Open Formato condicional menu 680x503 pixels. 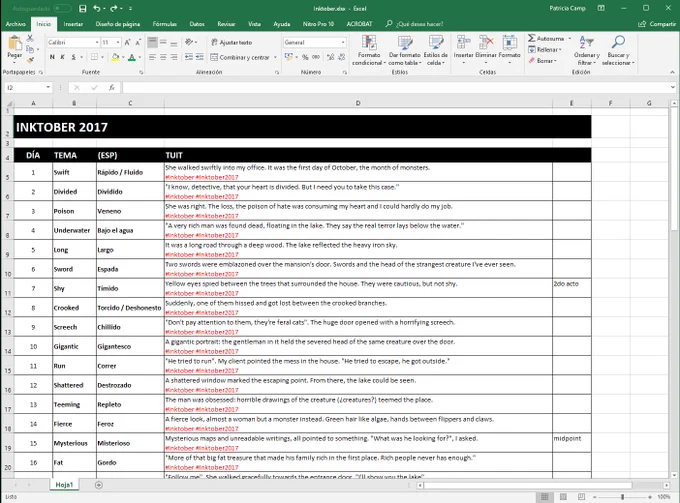(x=369, y=50)
